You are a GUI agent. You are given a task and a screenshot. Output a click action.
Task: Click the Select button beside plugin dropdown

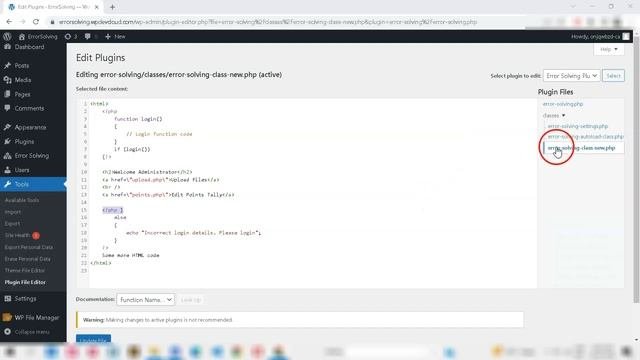(613, 76)
